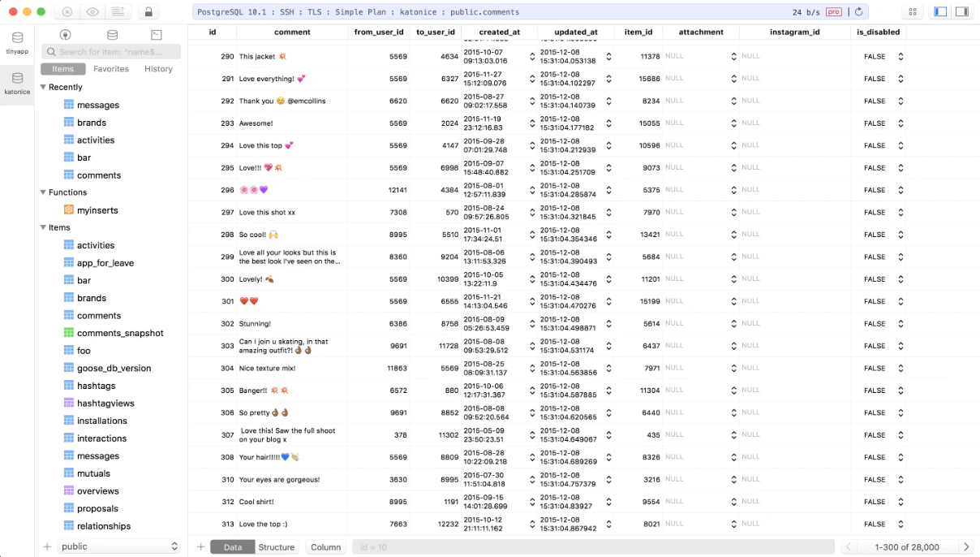980x557 pixels.
Task: Open attachment stepper for row 292
Action: pyautogui.click(x=733, y=101)
